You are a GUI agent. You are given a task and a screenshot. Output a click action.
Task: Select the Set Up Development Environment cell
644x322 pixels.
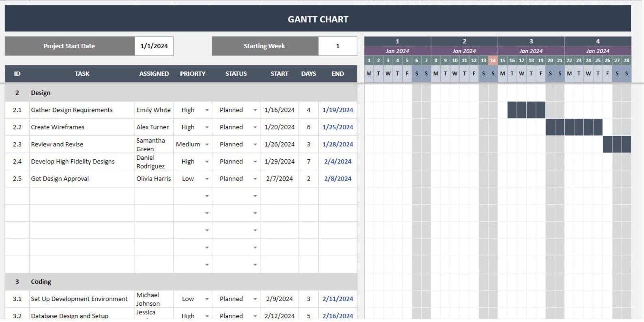82,299
